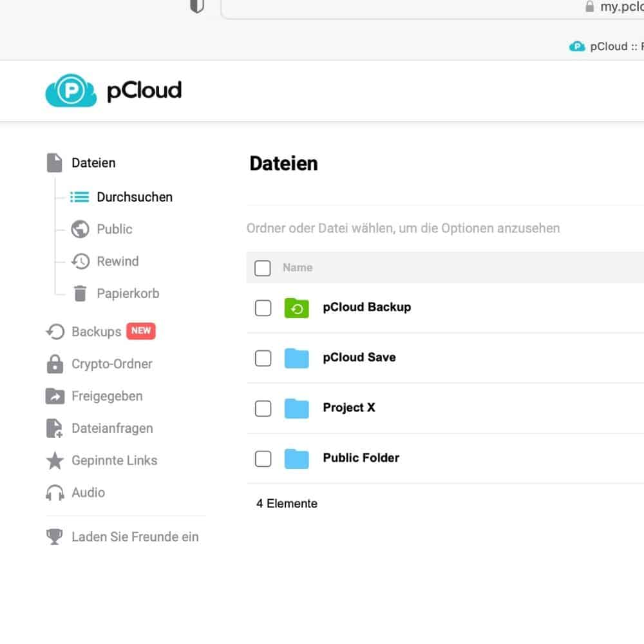Click the browser privacy shield icon
Image resolution: width=644 pixels, height=644 pixels.
tap(197, 6)
